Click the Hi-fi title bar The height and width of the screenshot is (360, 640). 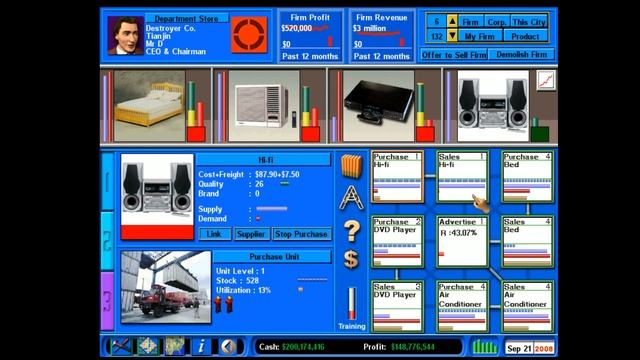click(264, 160)
